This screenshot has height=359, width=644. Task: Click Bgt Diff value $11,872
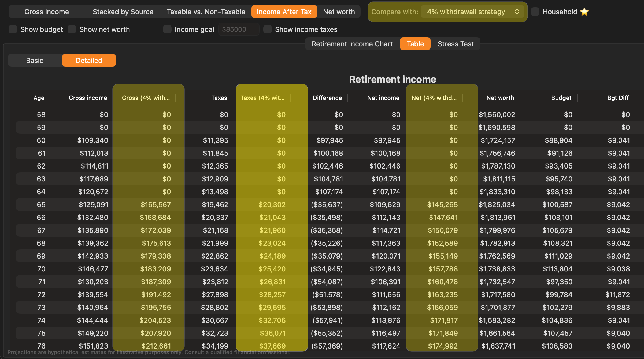[x=617, y=294]
